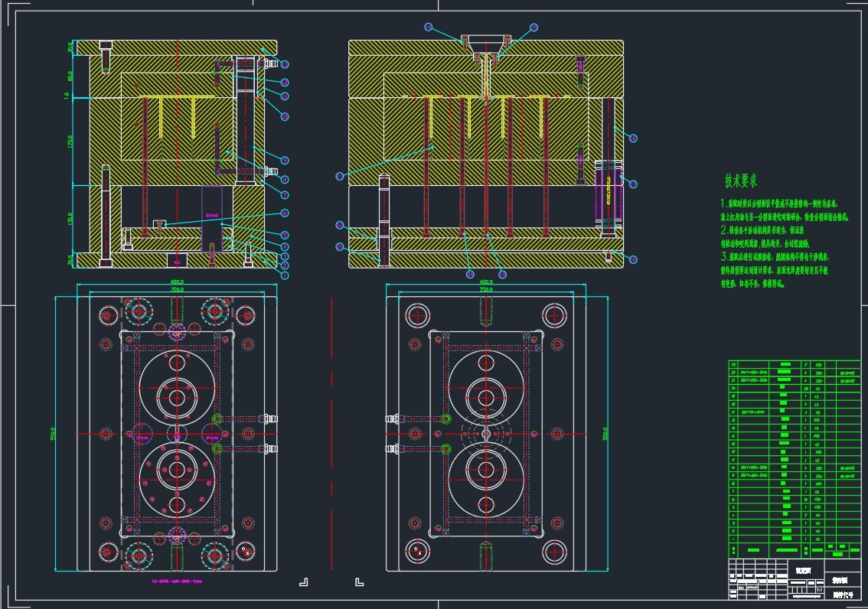
Task: Select balloon 15 above the sprue bushing
Action: (x=534, y=27)
